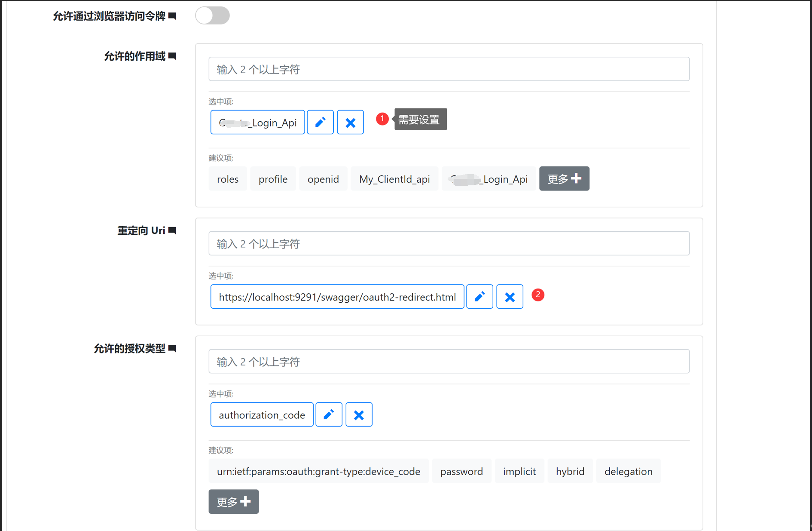Click the info flag beside 允许的作用域 label
This screenshot has width=812, height=531.
pyautogui.click(x=172, y=56)
